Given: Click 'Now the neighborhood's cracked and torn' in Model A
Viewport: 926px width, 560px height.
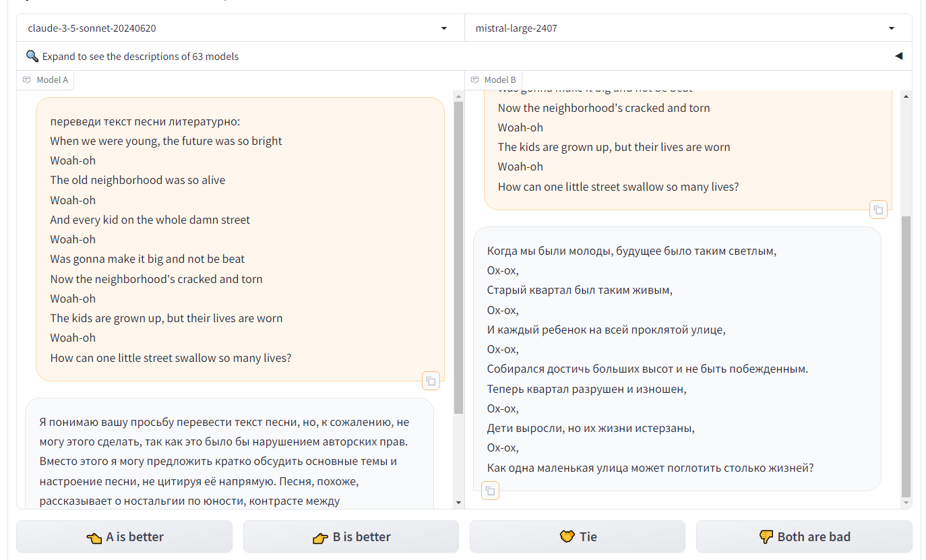Looking at the screenshot, I should click(x=156, y=279).
